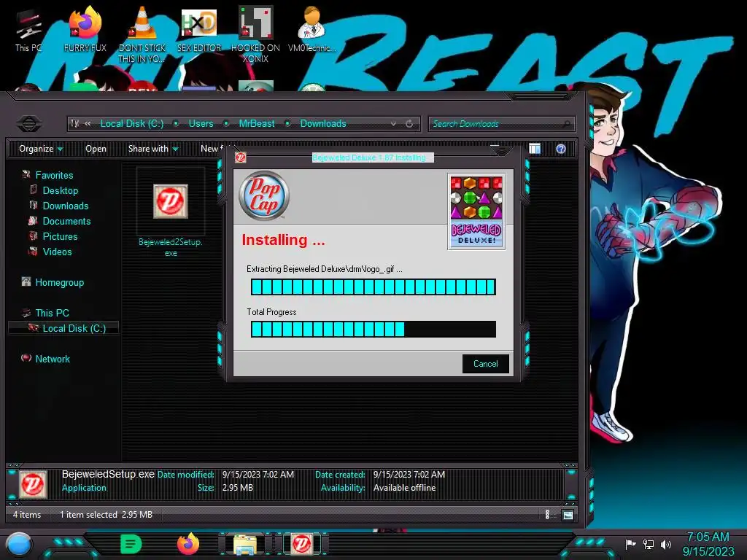Open Videos in the navigation pane
The height and width of the screenshot is (560, 747).
point(57,252)
